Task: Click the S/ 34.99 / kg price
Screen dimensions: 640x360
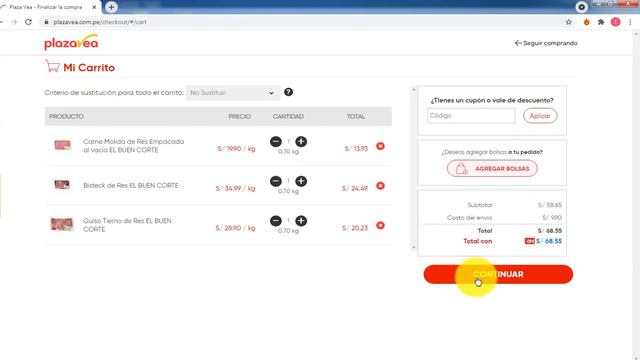Action: [x=236, y=188]
